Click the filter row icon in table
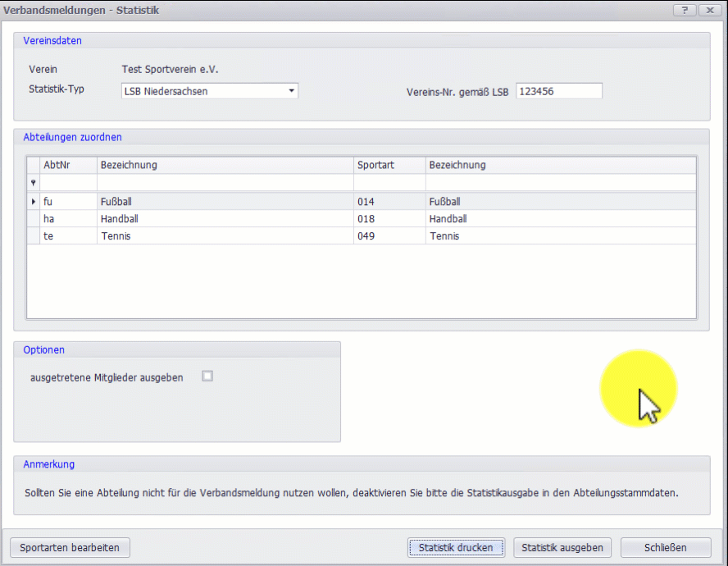728x566 pixels. 34,183
